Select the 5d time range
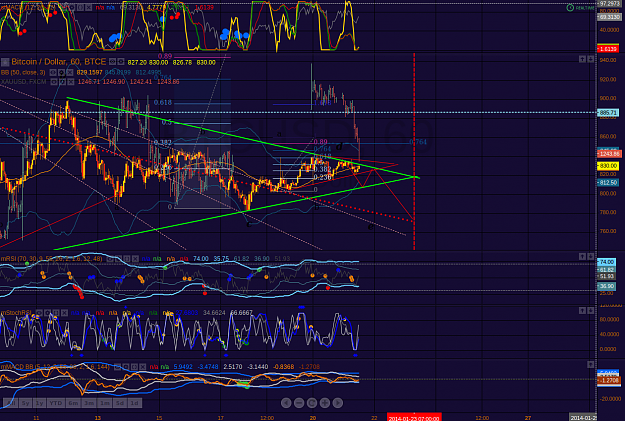This screenshot has height=421, width=625. [x=120, y=403]
